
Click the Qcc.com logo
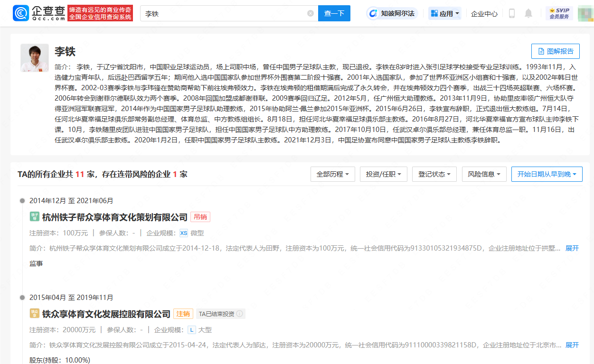pyautogui.click(x=39, y=13)
